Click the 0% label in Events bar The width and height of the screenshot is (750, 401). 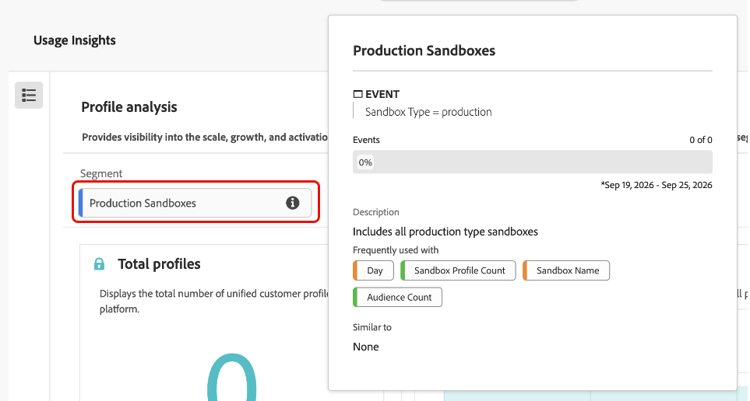(365, 162)
